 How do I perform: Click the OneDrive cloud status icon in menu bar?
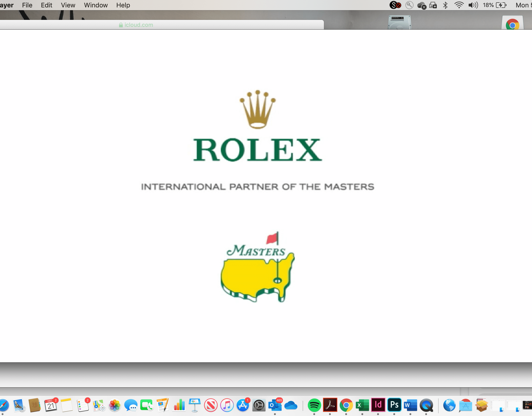tap(422, 5)
